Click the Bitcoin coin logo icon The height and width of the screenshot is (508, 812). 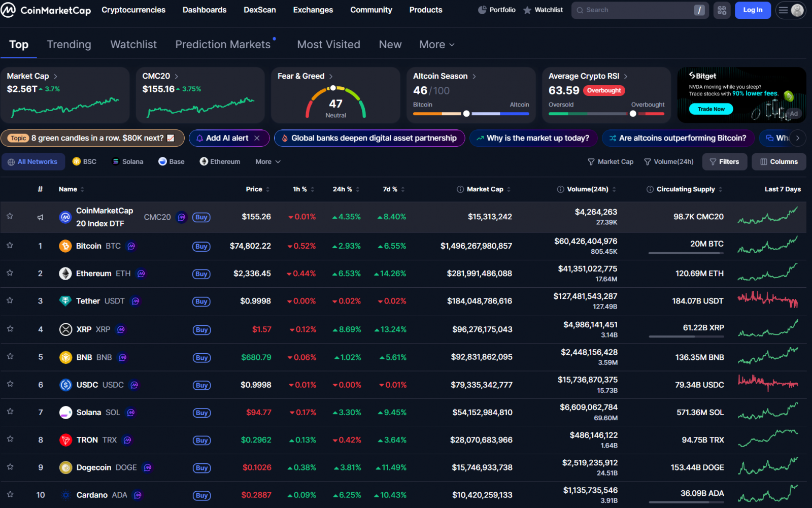(65, 246)
